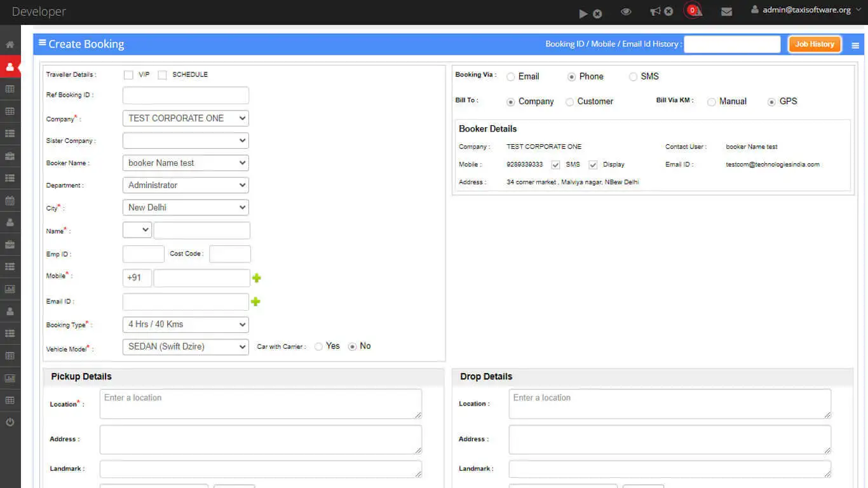Click the home icon in the sidebar
The width and height of the screenshot is (868, 488).
pos(10,45)
